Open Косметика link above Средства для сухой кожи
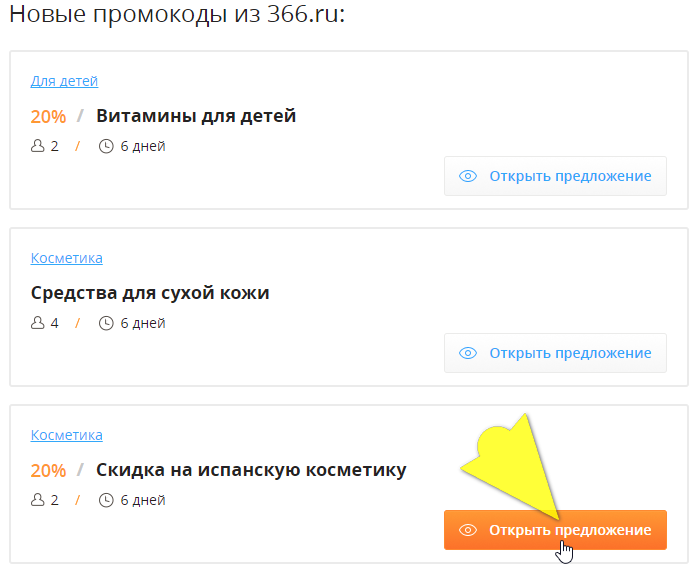This screenshot has height=575, width=695. 66,258
